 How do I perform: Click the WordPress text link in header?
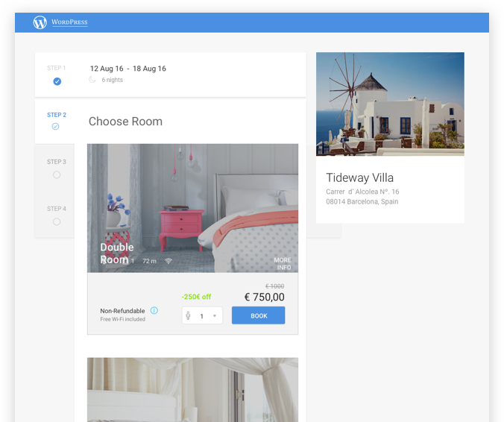pyautogui.click(x=69, y=22)
